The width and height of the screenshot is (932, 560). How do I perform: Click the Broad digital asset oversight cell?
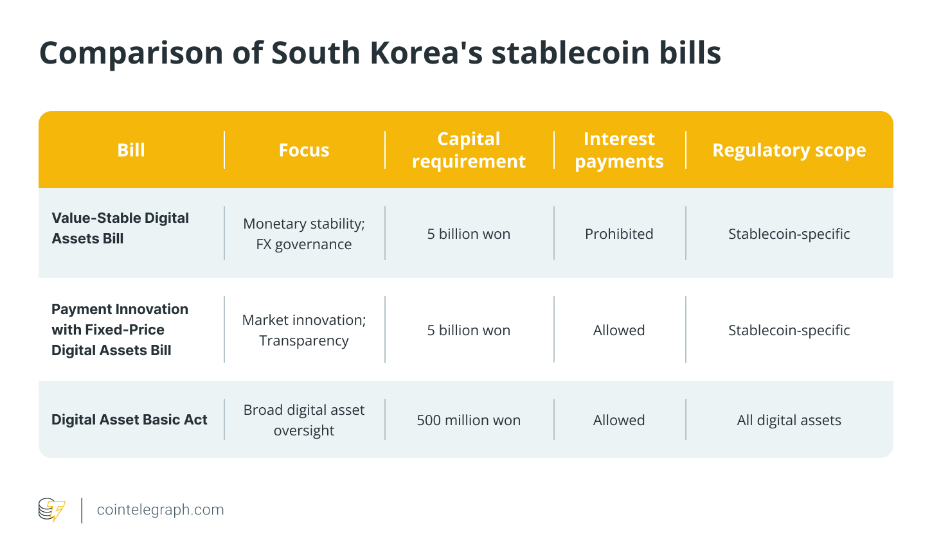click(304, 420)
